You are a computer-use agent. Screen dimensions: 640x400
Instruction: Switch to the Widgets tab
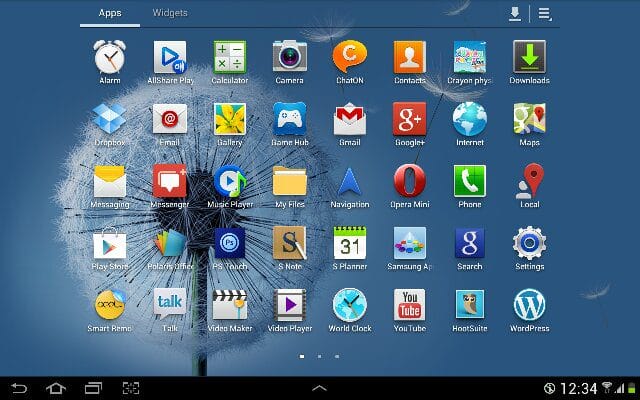click(x=170, y=13)
